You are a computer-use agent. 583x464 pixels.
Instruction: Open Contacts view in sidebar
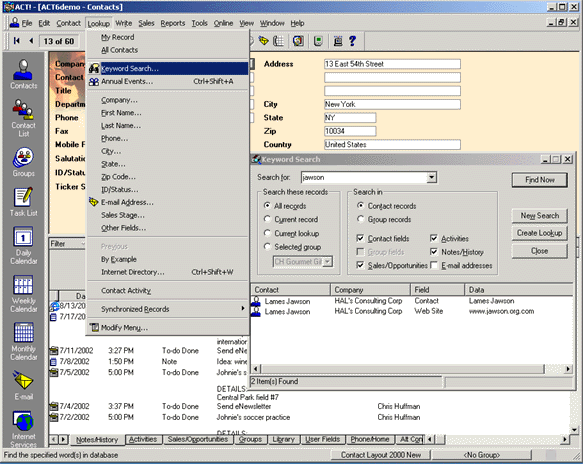point(23,74)
